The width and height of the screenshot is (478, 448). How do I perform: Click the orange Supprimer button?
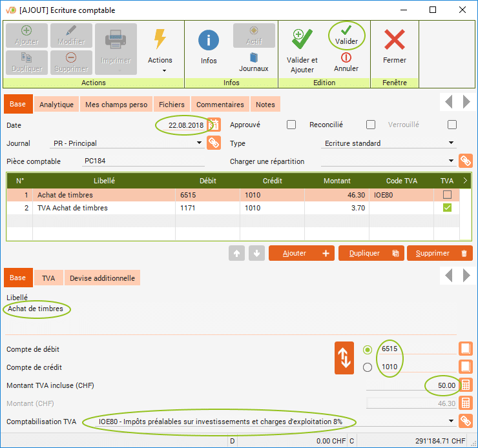click(439, 254)
